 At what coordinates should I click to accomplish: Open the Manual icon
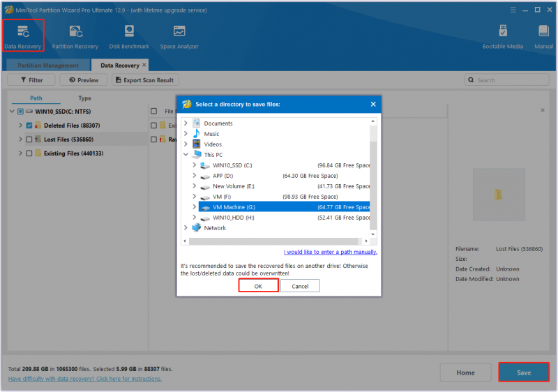click(543, 37)
